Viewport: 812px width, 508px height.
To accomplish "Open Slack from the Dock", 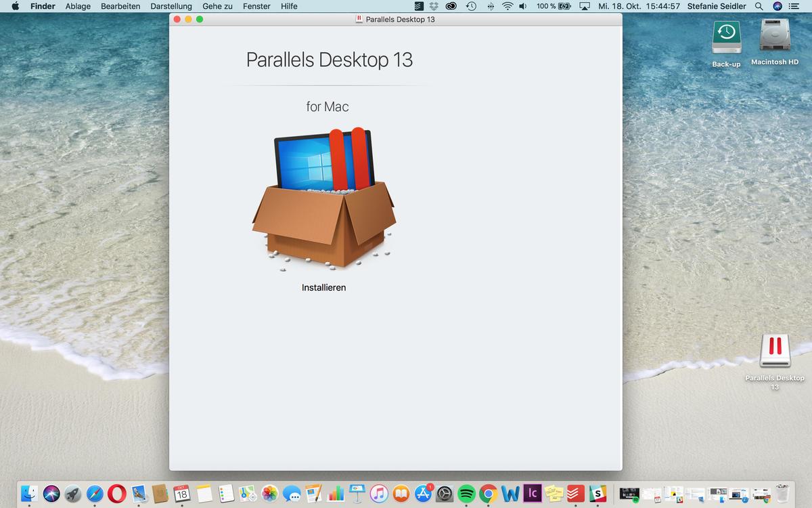I will pyautogui.click(x=597, y=494).
